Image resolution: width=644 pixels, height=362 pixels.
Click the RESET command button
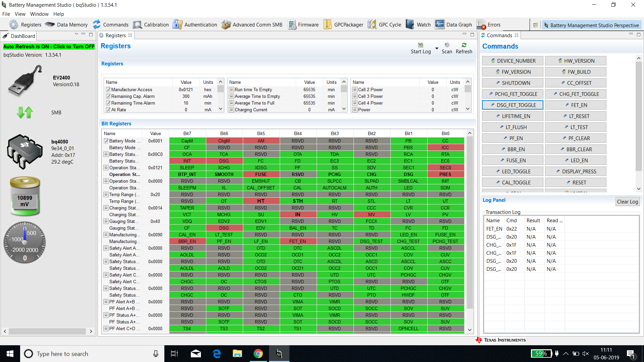pyautogui.click(x=576, y=182)
